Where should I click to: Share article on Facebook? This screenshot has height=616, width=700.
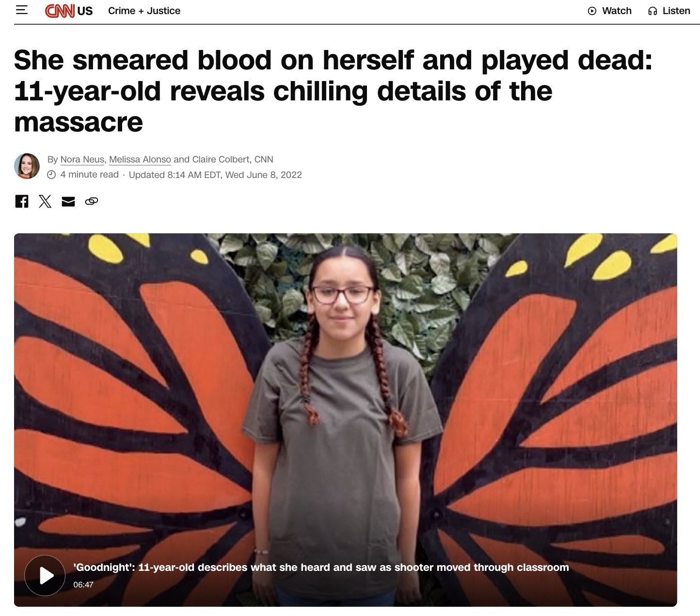[x=22, y=201]
